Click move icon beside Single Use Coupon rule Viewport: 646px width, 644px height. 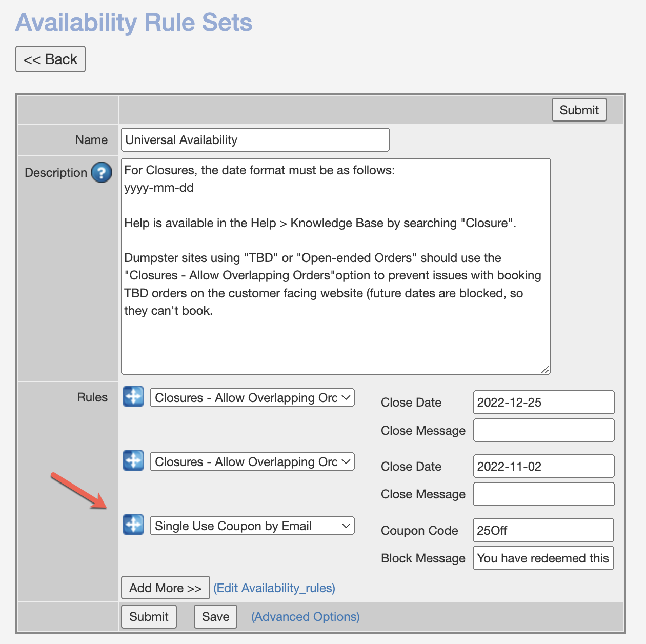point(133,525)
